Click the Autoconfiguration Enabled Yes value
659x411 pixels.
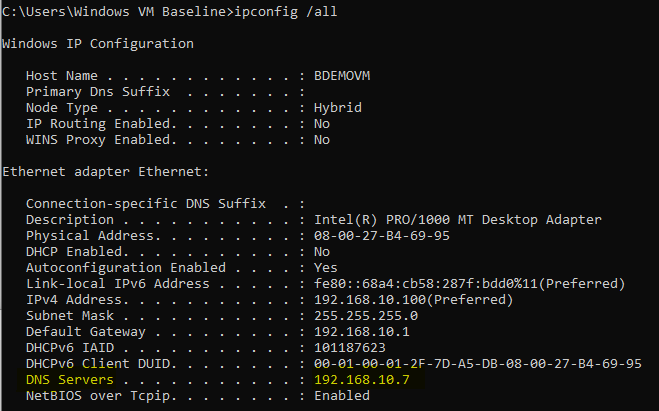tap(326, 268)
